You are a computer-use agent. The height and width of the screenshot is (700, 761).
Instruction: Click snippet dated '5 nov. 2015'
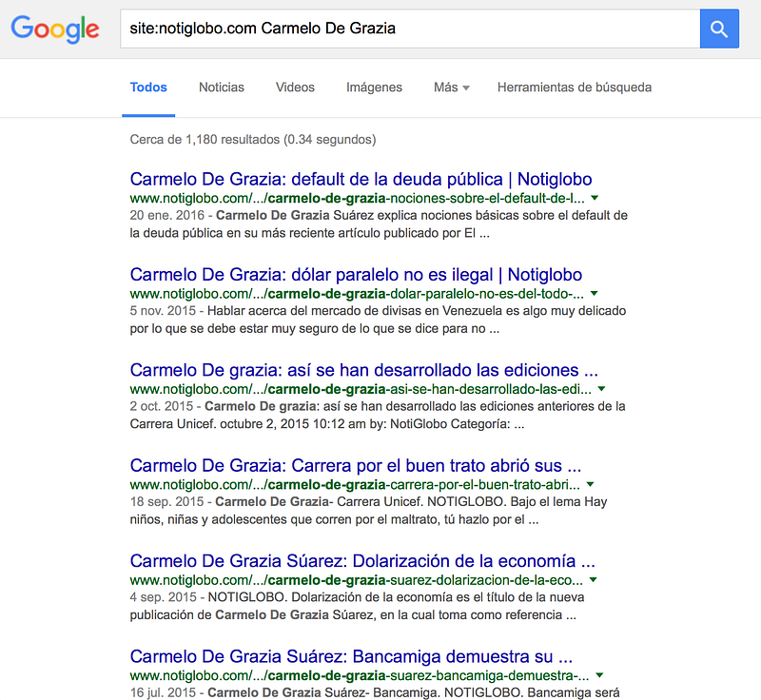(378, 320)
